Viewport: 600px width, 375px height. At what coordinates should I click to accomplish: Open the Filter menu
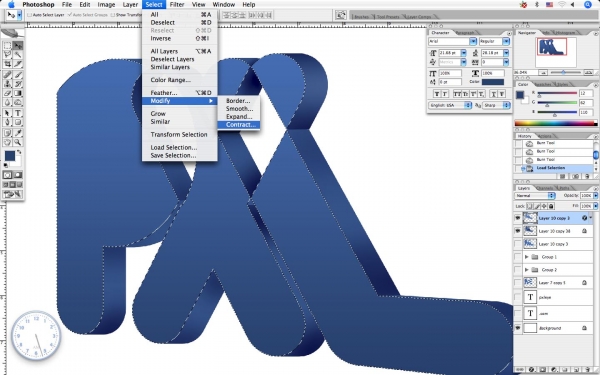pos(177,5)
